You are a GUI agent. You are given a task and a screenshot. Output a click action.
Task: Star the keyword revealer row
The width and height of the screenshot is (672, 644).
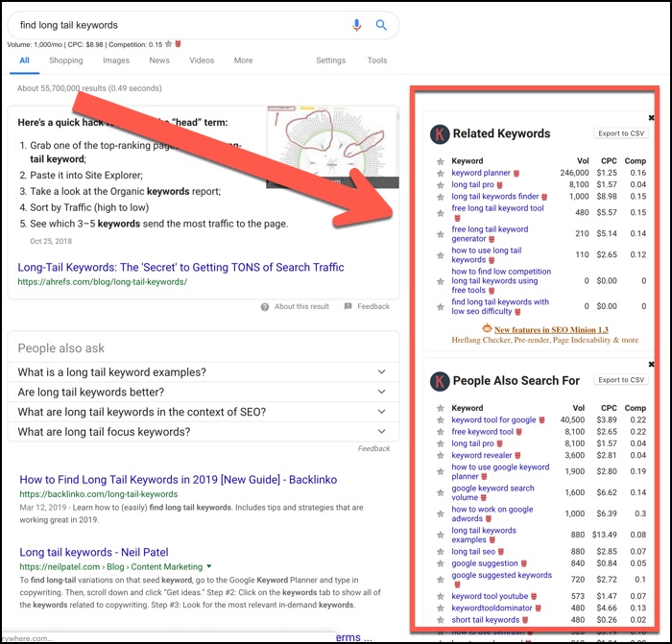click(x=440, y=456)
